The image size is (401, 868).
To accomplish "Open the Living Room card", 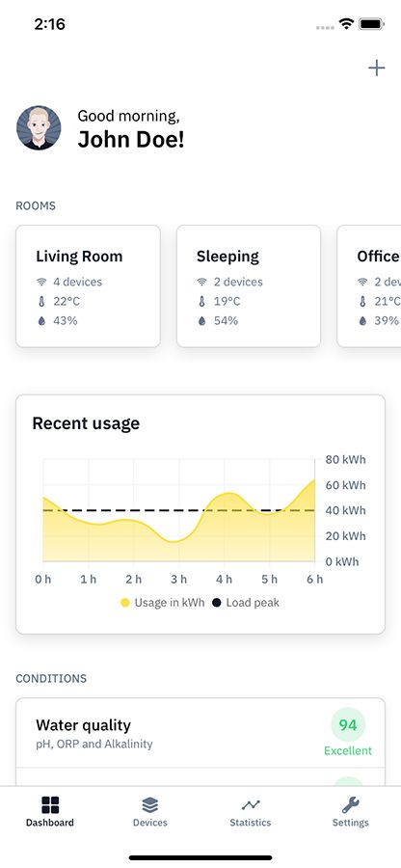I will tap(88, 286).
